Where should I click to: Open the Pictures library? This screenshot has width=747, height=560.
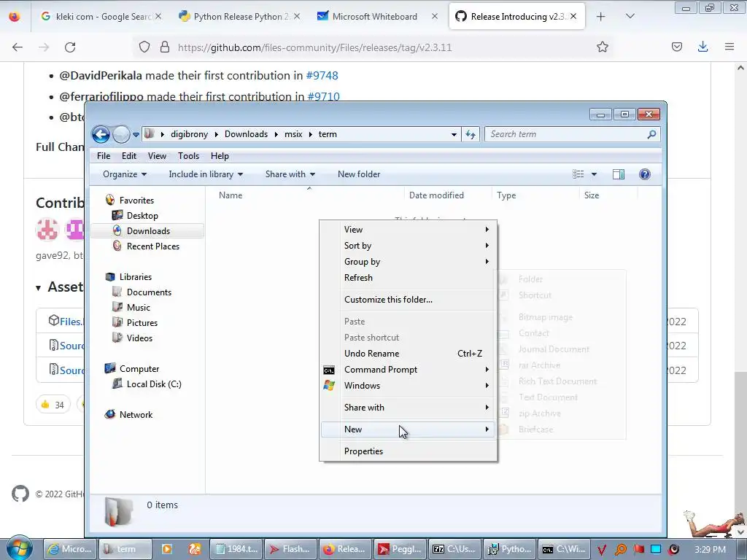tap(142, 323)
